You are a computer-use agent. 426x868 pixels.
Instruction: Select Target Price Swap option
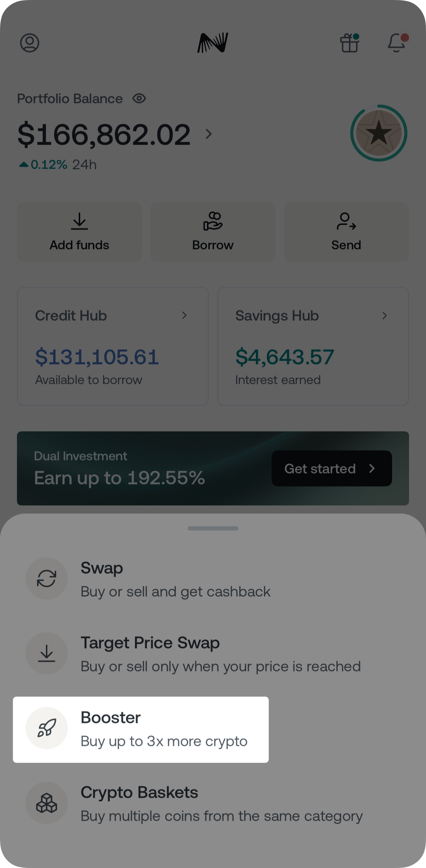coord(220,654)
